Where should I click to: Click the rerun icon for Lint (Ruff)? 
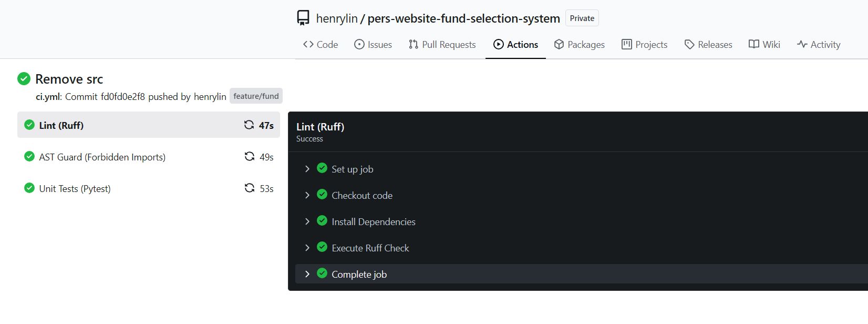(x=249, y=125)
